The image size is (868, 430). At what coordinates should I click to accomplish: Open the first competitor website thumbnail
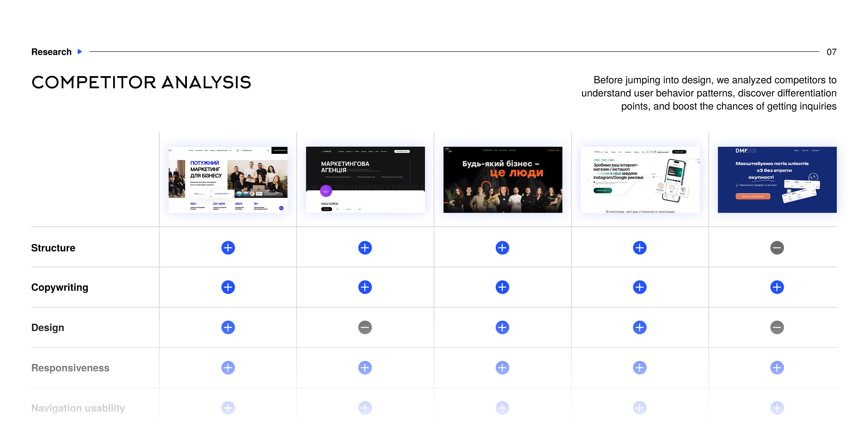(228, 180)
